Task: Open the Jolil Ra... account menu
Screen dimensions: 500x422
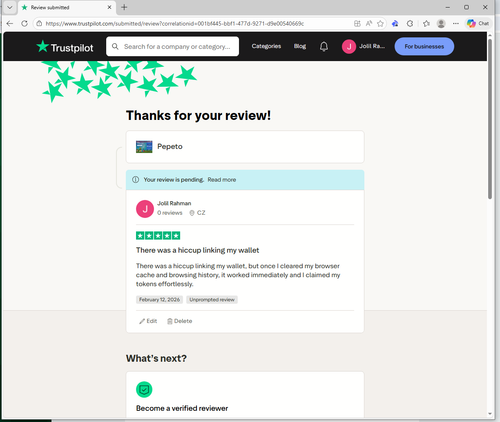Action: point(364,46)
